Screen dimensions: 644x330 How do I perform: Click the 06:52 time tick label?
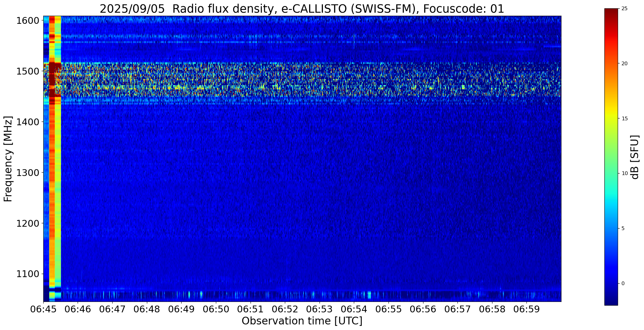[285, 309]
